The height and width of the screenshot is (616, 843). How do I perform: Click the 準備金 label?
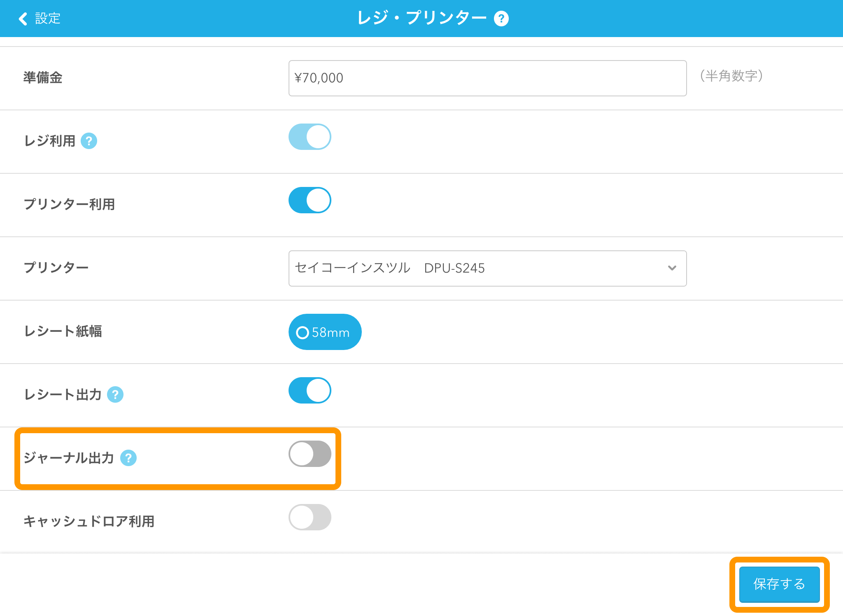(43, 77)
